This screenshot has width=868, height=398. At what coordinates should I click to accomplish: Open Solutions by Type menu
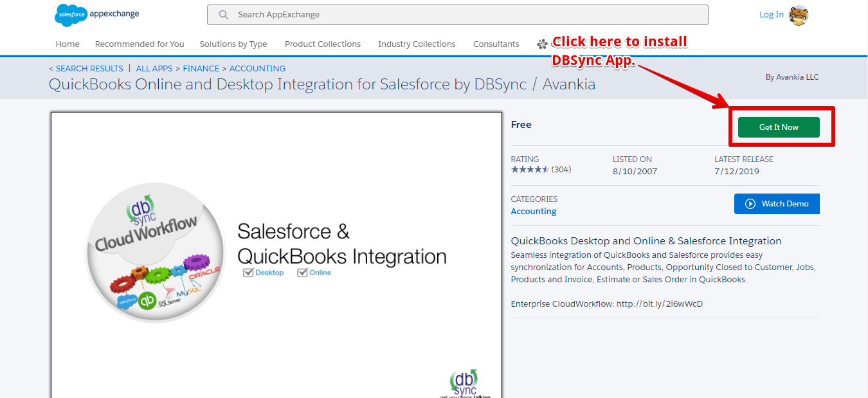coord(233,44)
